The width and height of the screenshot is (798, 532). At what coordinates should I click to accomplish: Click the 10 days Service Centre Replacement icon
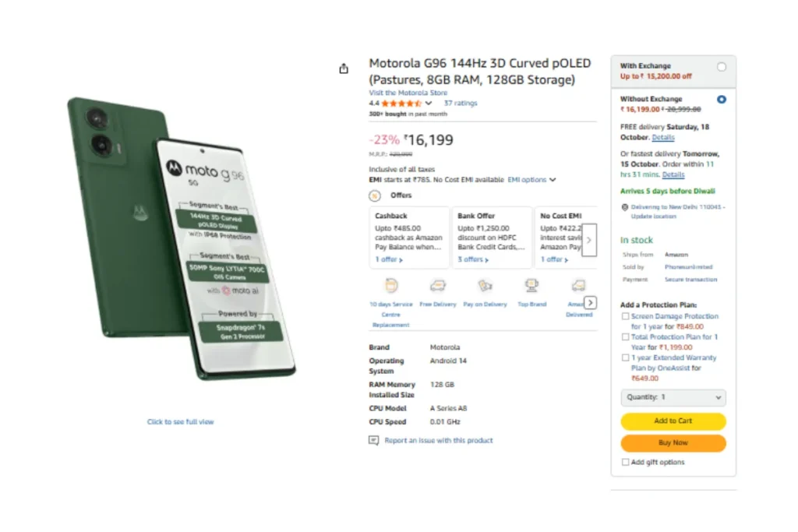[391, 285]
